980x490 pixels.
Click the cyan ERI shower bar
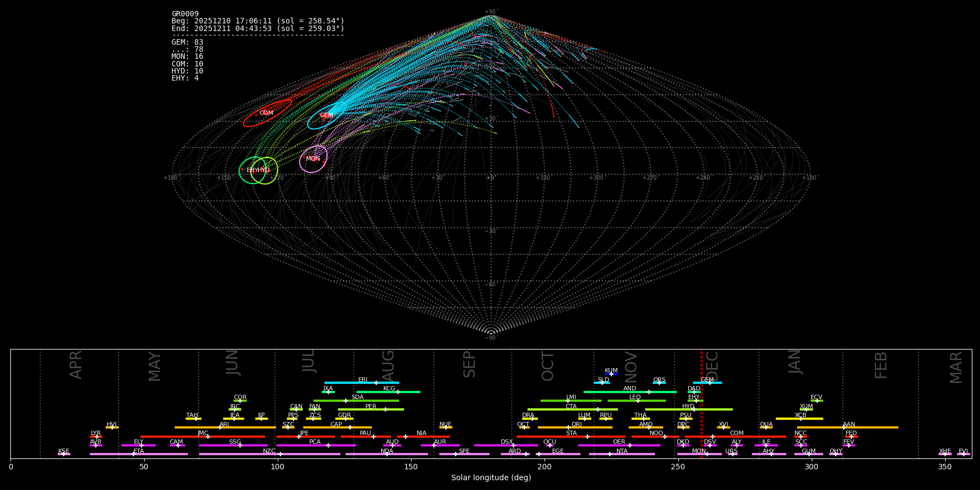coord(362,383)
